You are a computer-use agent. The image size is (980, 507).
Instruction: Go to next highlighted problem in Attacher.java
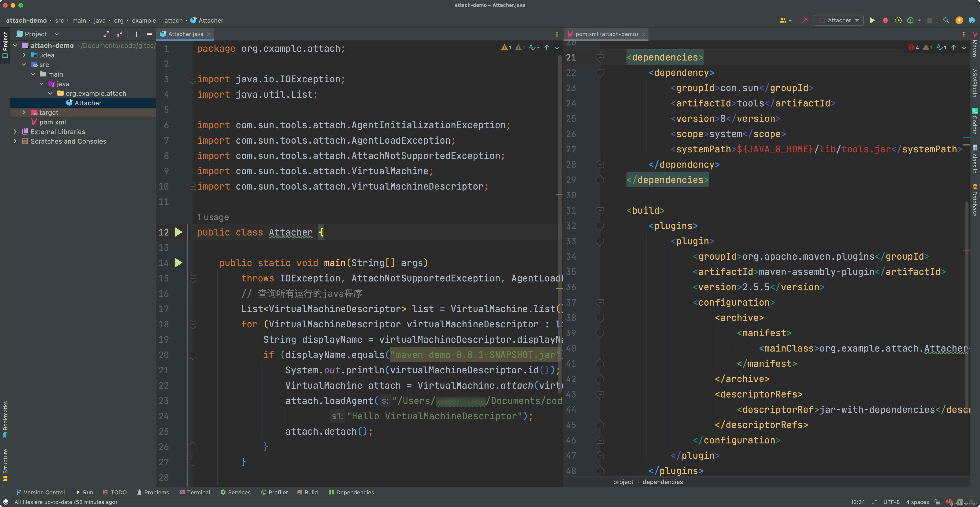(x=557, y=47)
